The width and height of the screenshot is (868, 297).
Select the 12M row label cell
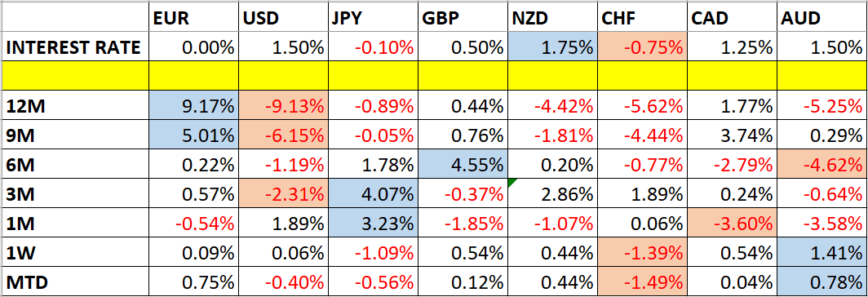point(75,104)
